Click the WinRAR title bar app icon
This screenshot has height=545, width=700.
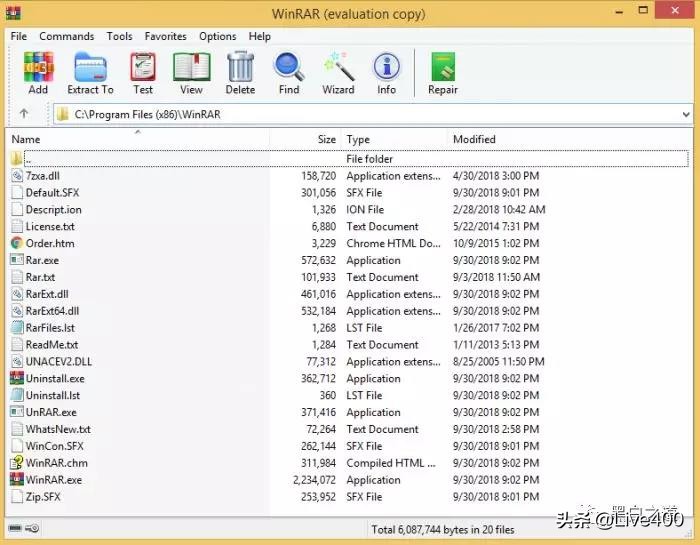(x=13, y=13)
